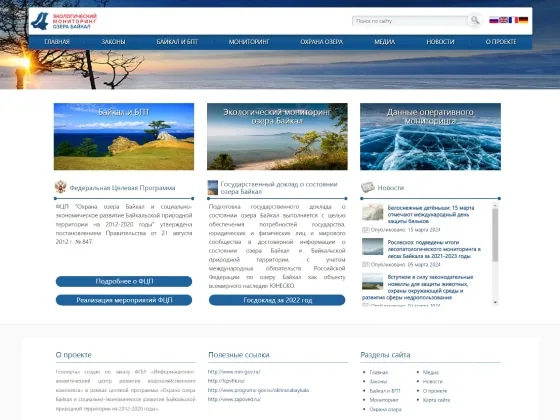Viewport: 560px width, 420px height.
Task: Click the coat of arms icon by Федеральная Целевая Программа
Action: tap(60, 187)
